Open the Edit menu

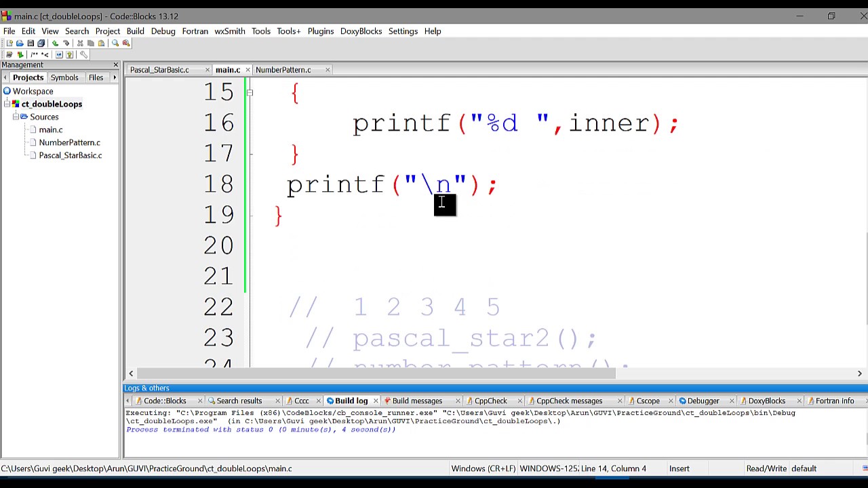coord(28,31)
